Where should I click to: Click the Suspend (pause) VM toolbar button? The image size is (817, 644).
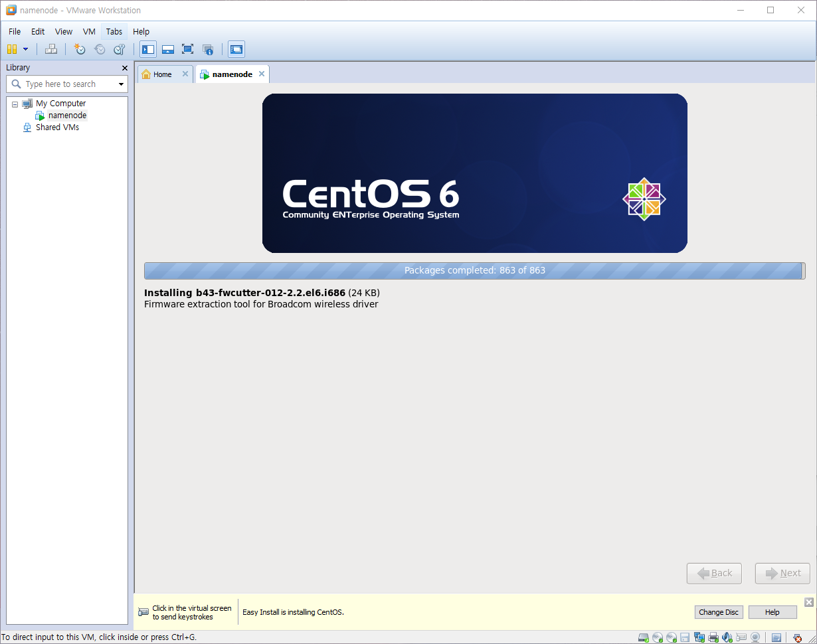(x=12, y=49)
